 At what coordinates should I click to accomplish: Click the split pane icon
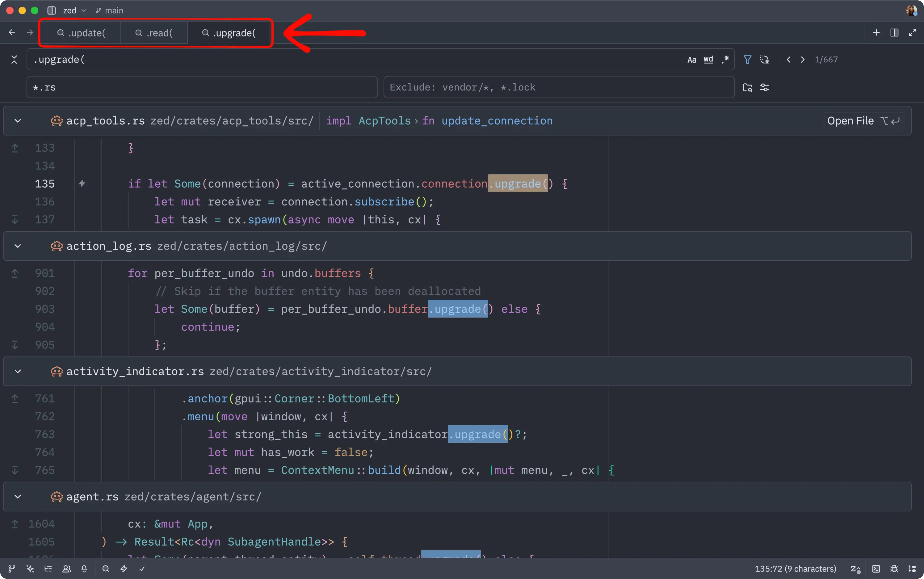(x=894, y=32)
